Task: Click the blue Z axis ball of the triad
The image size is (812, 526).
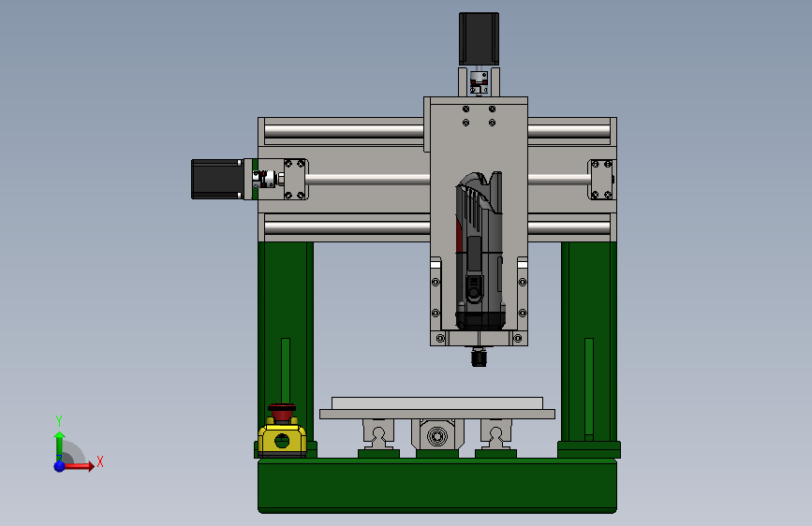Action: click(x=59, y=466)
